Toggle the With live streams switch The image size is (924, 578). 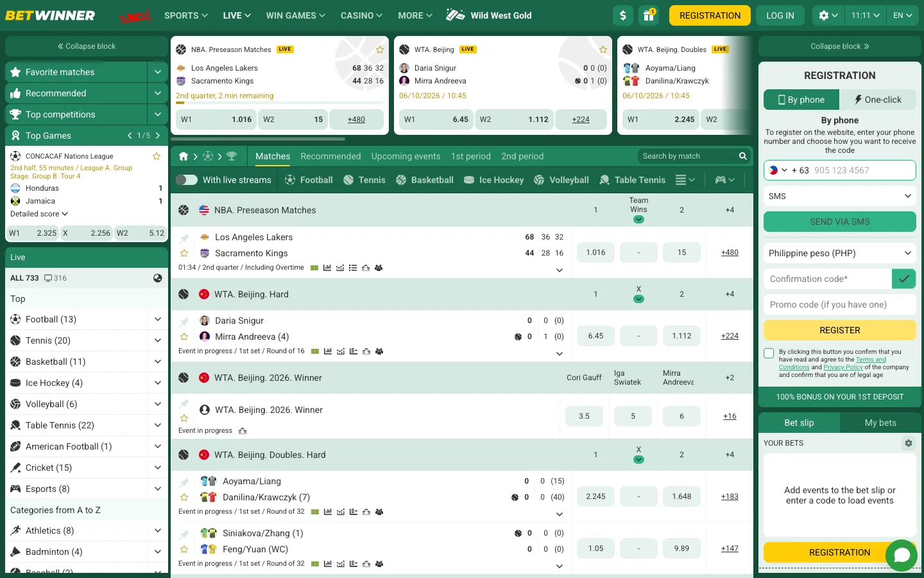tap(187, 180)
